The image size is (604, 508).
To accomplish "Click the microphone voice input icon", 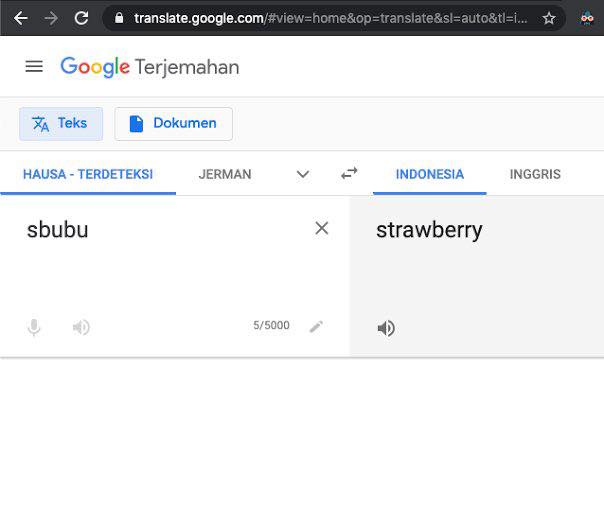I will coord(34,327).
